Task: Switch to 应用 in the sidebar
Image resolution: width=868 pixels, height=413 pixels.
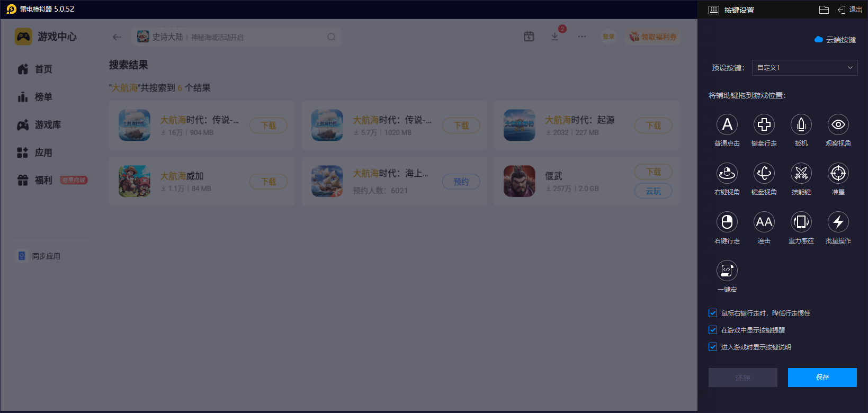Action: [35, 153]
